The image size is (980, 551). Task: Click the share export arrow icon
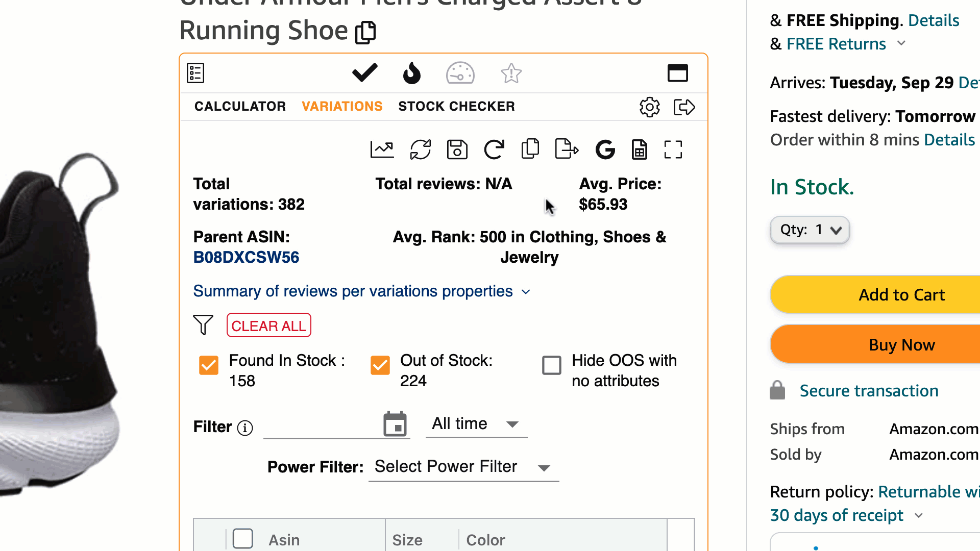[684, 107]
